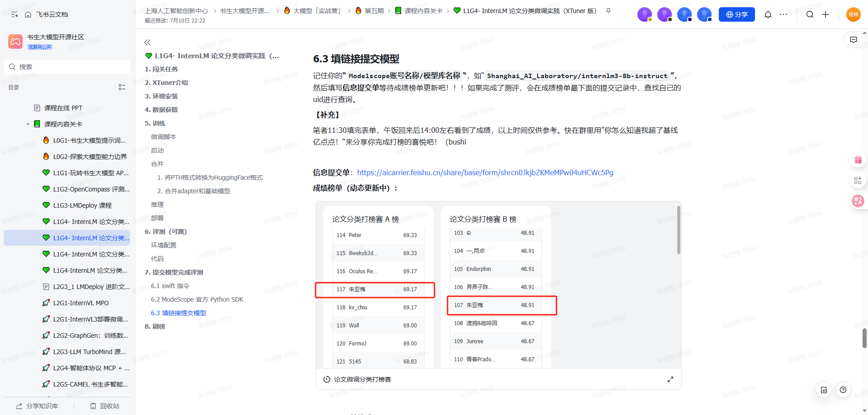The height and width of the screenshot is (415, 868).
Task: Open the user profile avatar
Action: click(854, 14)
